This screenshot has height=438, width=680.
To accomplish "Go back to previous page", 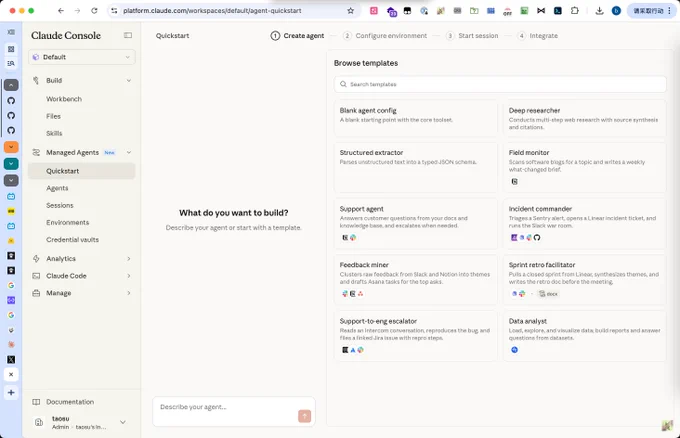I will click(61, 11).
